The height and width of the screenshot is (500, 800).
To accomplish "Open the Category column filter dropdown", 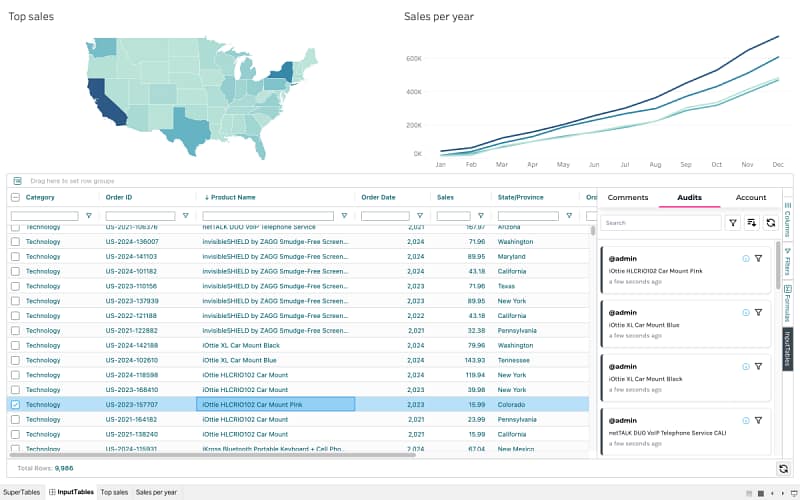I will (x=88, y=216).
